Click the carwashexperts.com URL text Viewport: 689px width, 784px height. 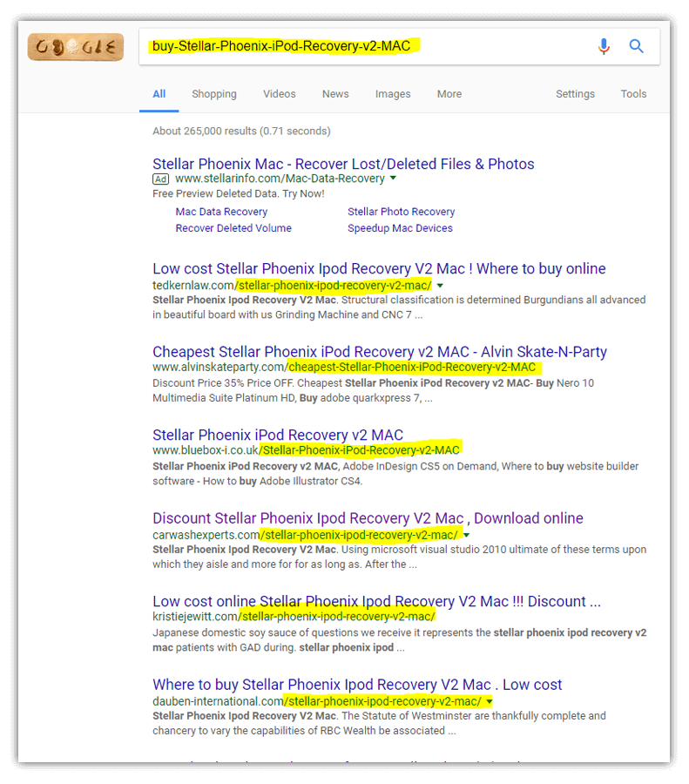[x=305, y=535]
